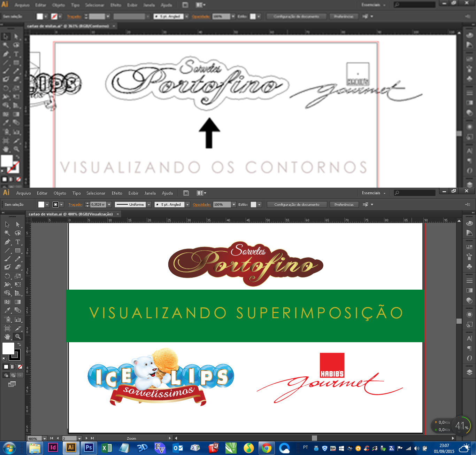The width and height of the screenshot is (476, 455).
Task: Select the Direct Selection tool in lower window
Action: (x=18, y=225)
